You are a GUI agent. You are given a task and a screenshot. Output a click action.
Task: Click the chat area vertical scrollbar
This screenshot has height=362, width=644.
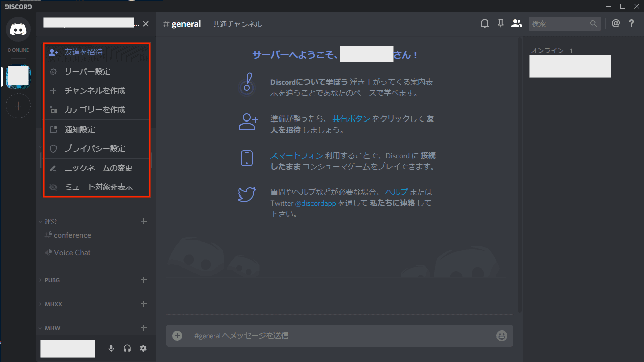[520, 176]
